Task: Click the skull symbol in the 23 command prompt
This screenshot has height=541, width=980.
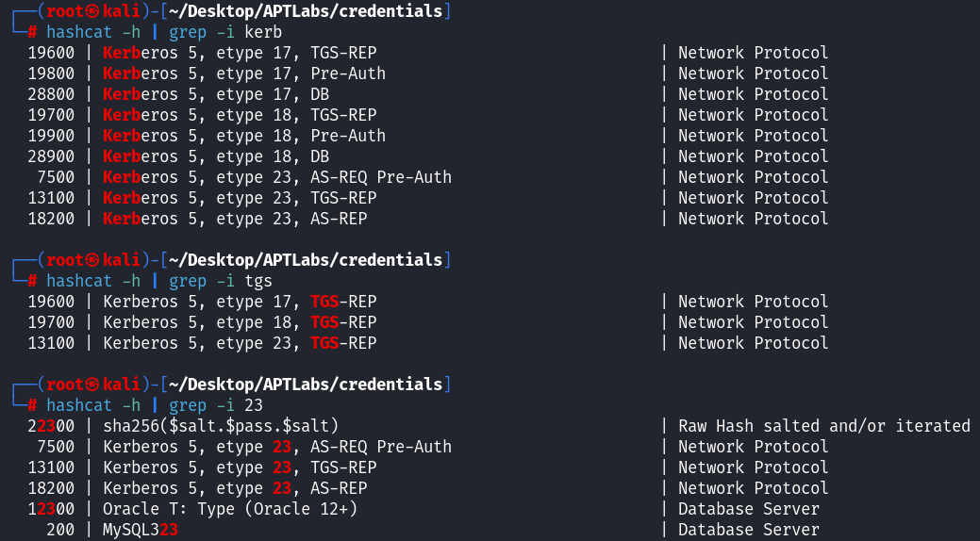Action: pos(90,385)
